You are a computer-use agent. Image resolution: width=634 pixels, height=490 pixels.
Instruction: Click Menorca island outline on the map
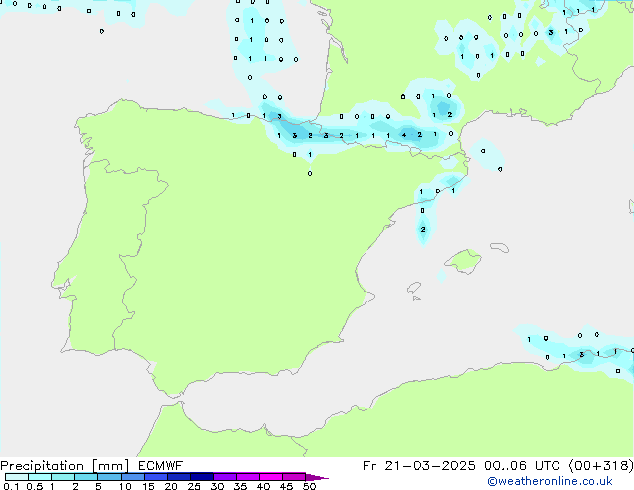click(x=499, y=247)
